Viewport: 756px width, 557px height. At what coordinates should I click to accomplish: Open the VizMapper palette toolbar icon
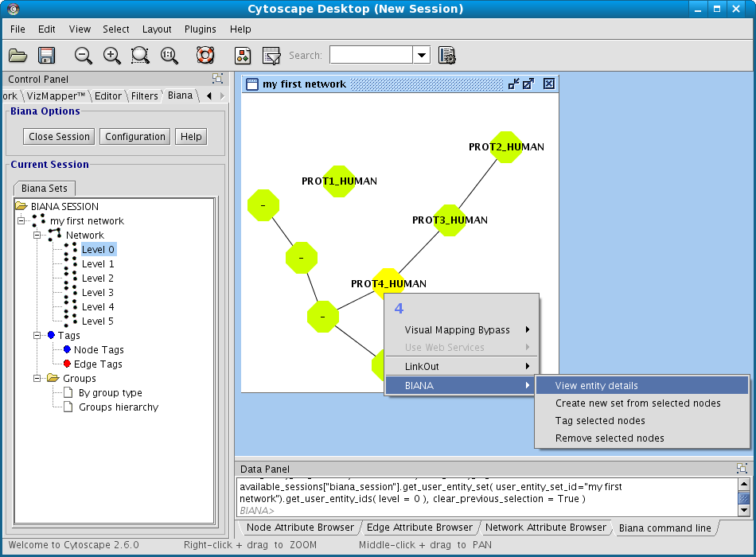pyautogui.click(x=243, y=56)
